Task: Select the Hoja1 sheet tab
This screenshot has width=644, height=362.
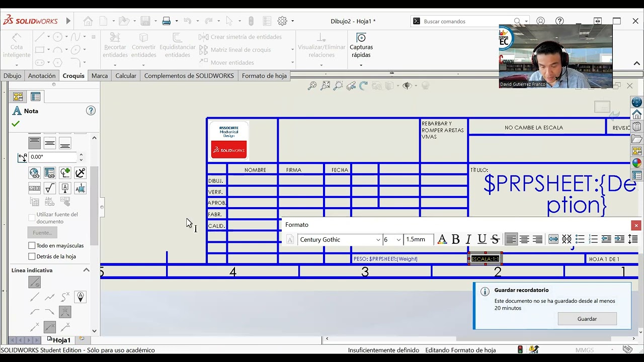Action: point(61,340)
